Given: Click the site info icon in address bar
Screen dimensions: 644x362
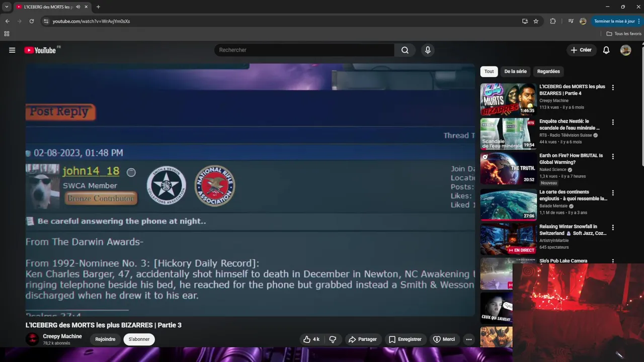Looking at the screenshot, I should (46, 21).
